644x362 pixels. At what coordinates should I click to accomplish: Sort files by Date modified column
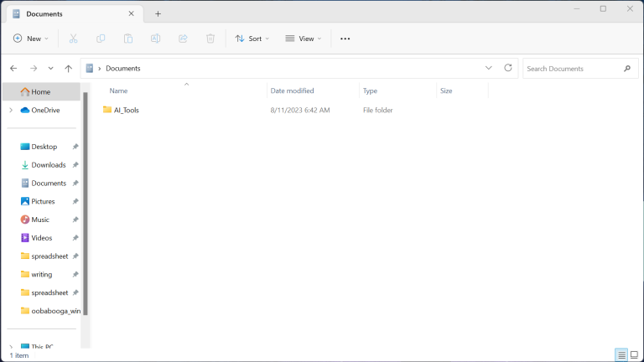[x=292, y=90]
